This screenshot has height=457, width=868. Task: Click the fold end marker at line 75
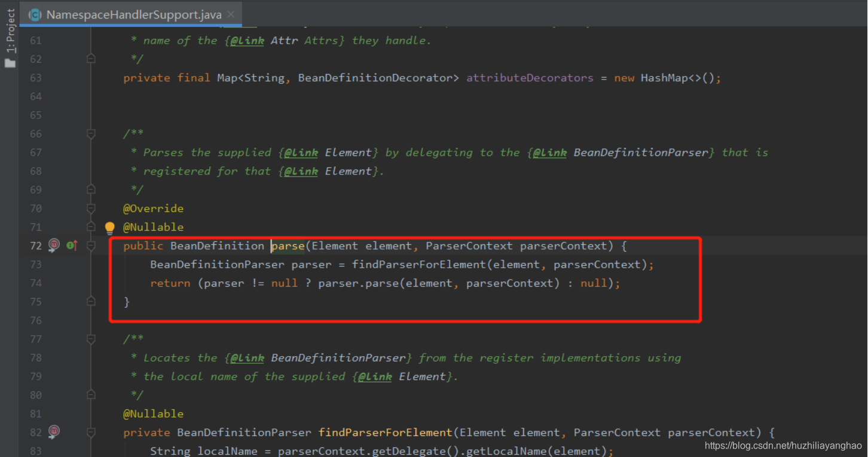click(x=91, y=302)
